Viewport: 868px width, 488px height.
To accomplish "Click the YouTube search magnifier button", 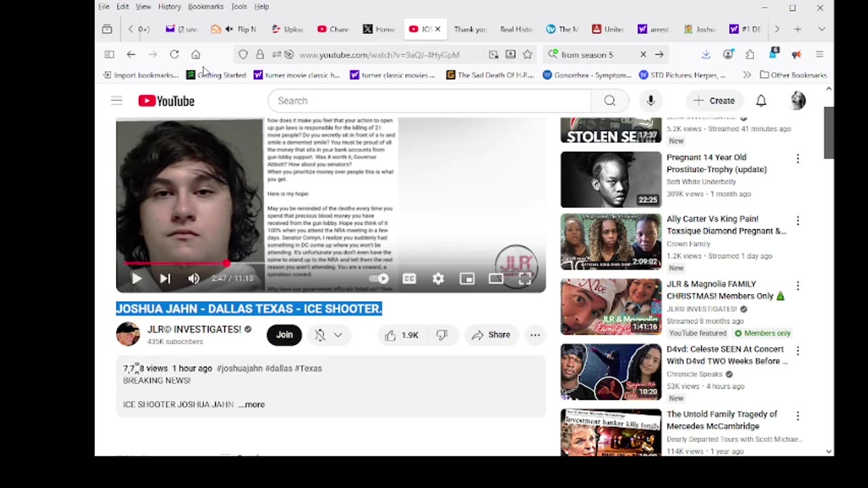I will [x=610, y=101].
